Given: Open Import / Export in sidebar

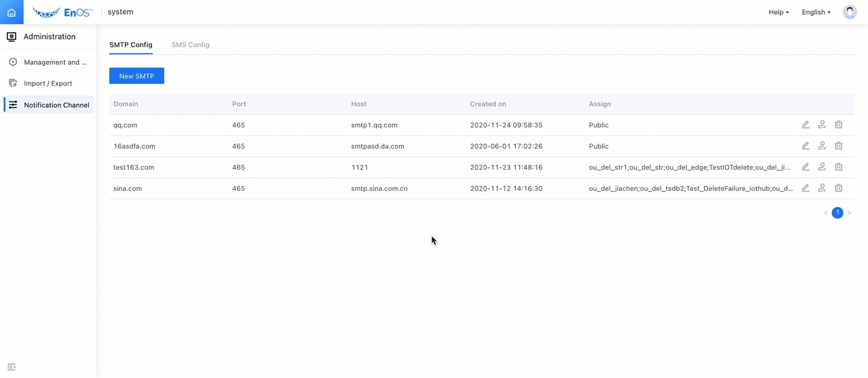Looking at the screenshot, I should coord(48,83).
